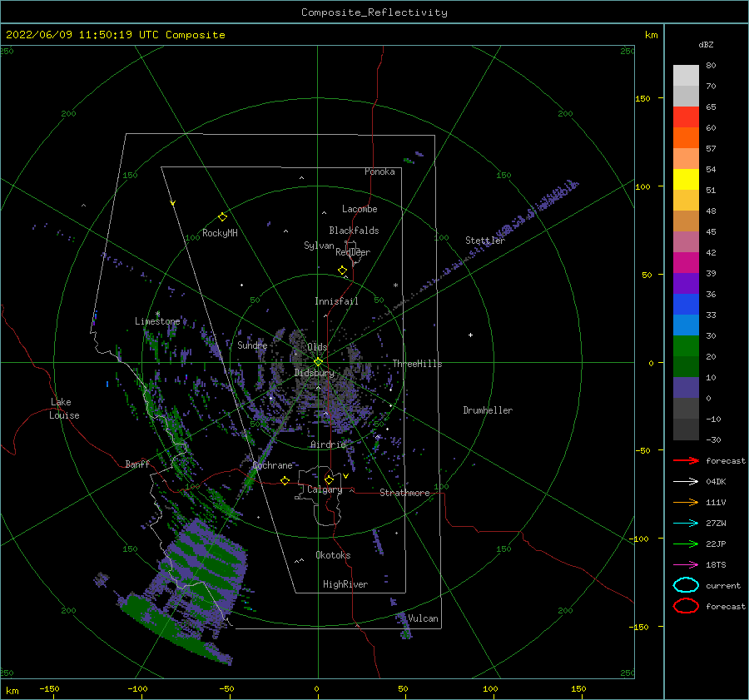Click the purple swatch between 39 and 36 dBZ
Image resolution: width=749 pixels, height=700 pixels.
coord(686,283)
